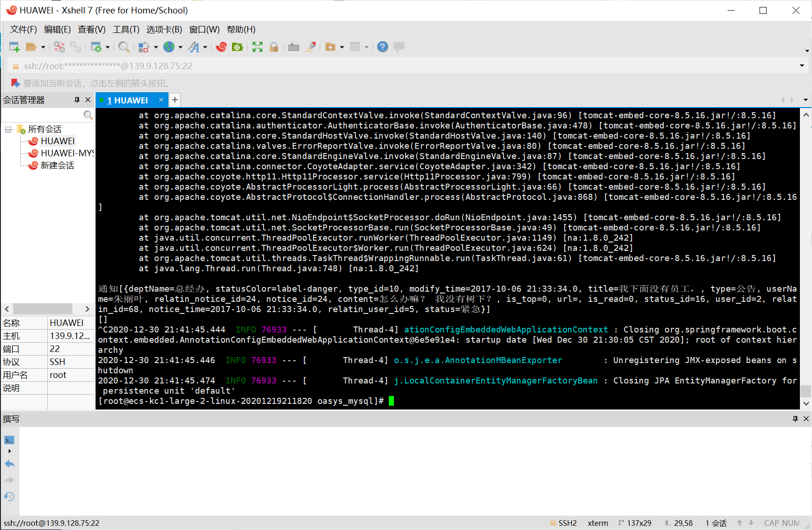Click the Disconnect toolbar icon
This screenshot has width=812, height=530.
(x=59, y=47)
